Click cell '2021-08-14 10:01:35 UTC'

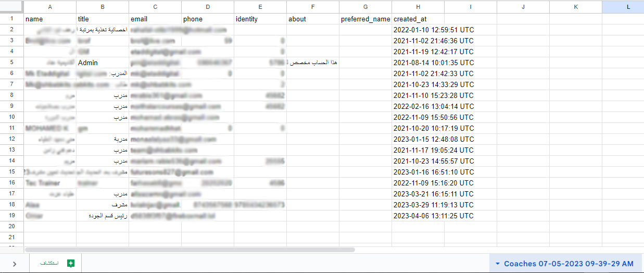[x=434, y=63]
